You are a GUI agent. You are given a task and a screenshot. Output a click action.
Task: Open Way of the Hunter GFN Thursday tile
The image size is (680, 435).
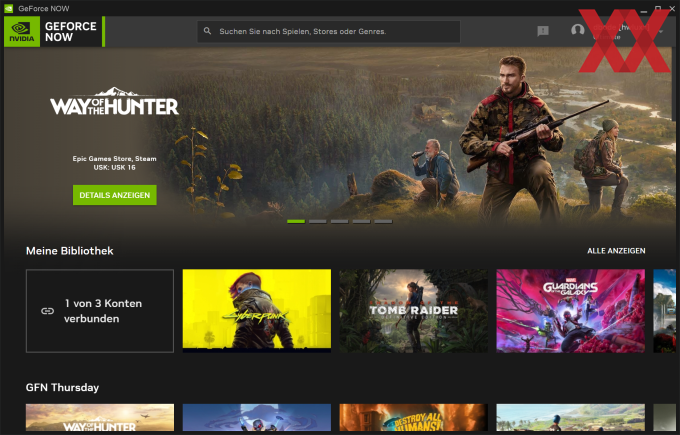100,418
